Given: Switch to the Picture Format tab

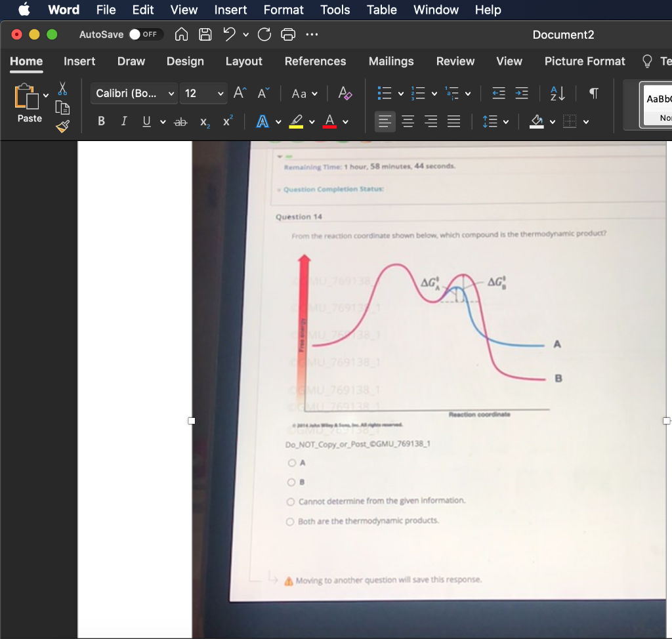Looking at the screenshot, I should tap(584, 61).
